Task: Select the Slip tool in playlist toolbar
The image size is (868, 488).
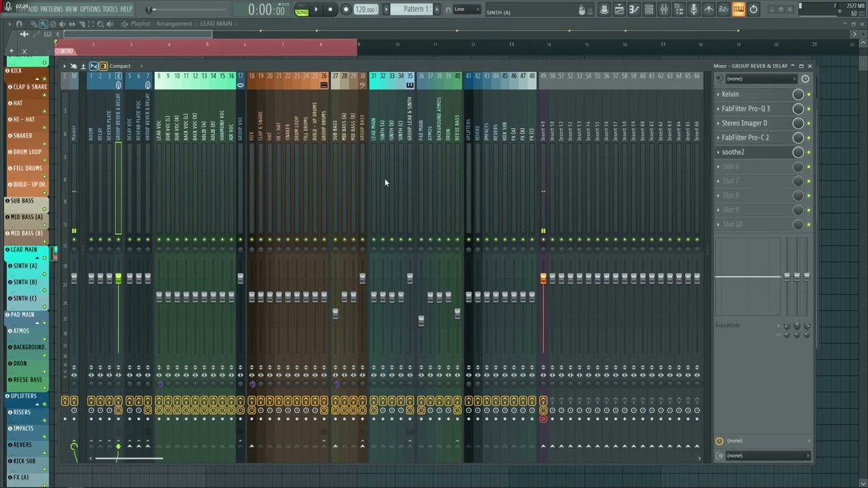Action: coord(72,24)
